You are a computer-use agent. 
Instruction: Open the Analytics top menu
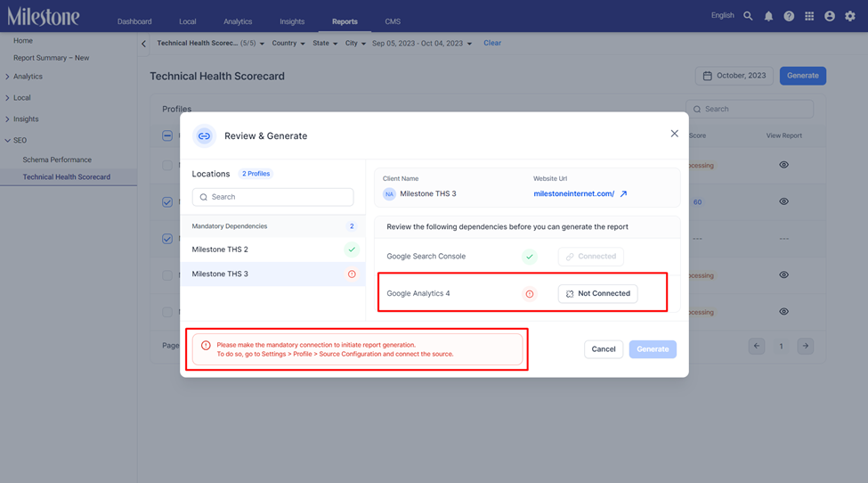coord(238,21)
